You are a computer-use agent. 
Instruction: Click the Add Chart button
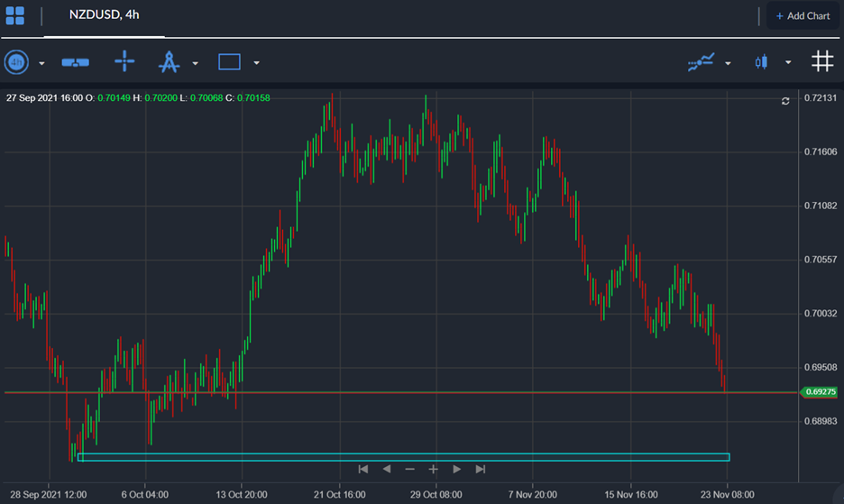click(x=803, y=16)
